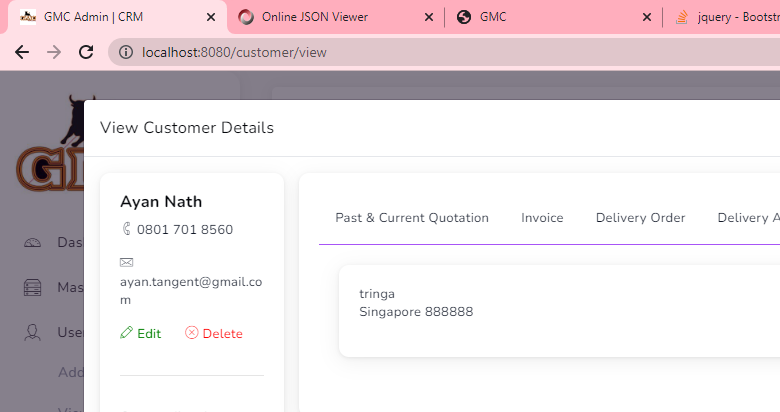Click the Dashboard gauge icon in sidebar
The height and width of the screenshot is (412, 780).
coord(33,242)
